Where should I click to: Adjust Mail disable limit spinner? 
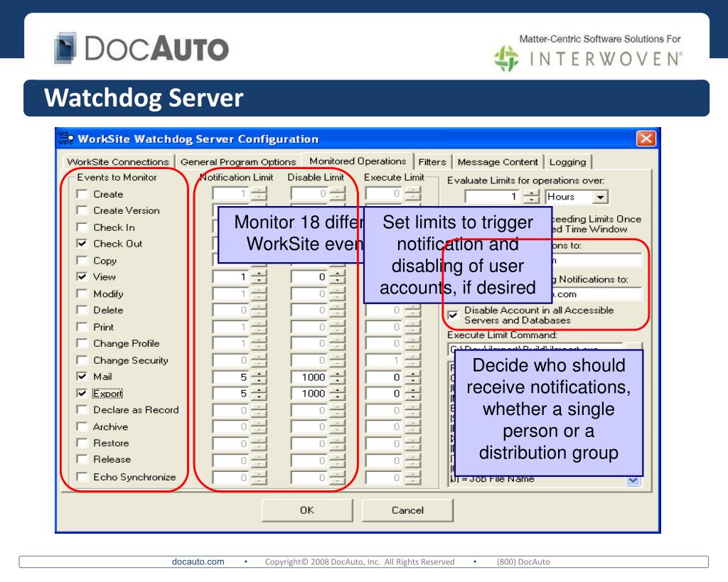coord(338,377)
